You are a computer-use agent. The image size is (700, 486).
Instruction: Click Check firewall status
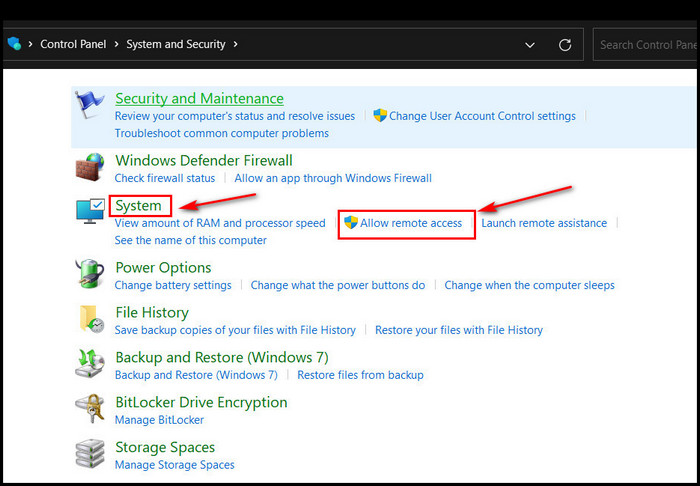165,178
